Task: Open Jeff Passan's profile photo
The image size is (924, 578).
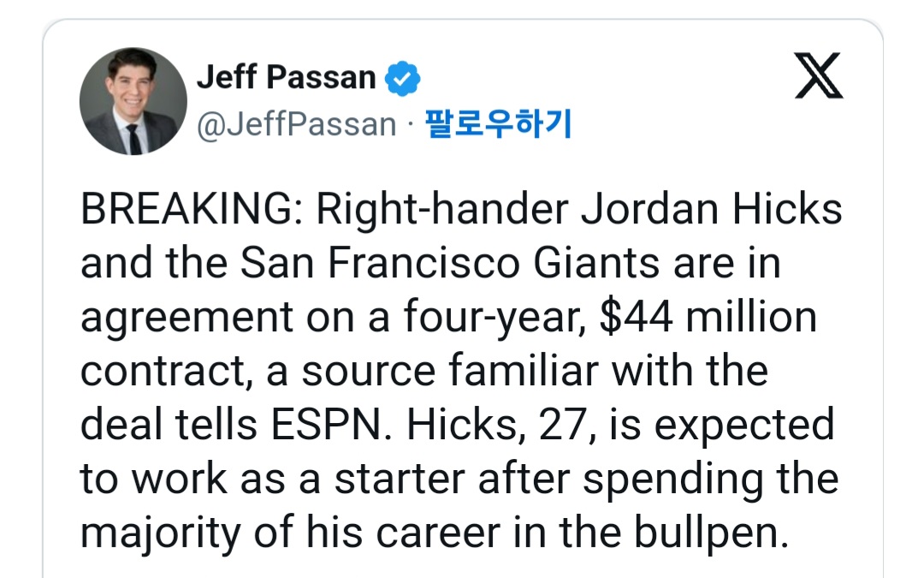Action: point(133,101)
